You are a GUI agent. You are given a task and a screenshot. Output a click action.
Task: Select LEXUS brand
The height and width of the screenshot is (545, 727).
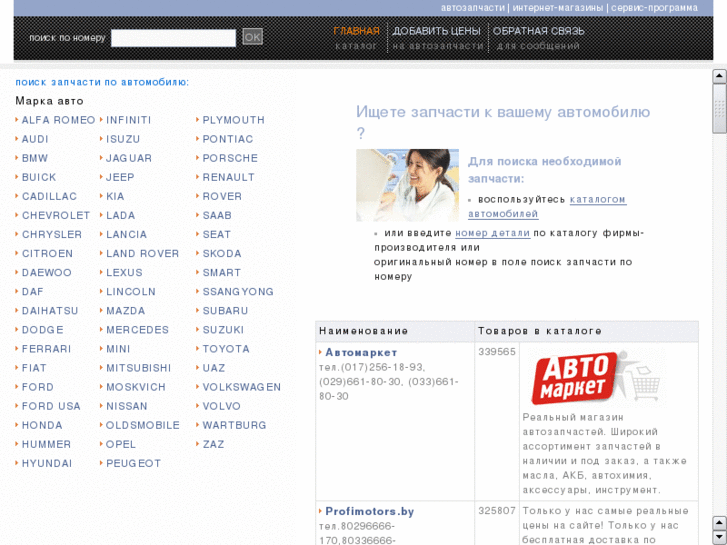[x=124, y=272]
